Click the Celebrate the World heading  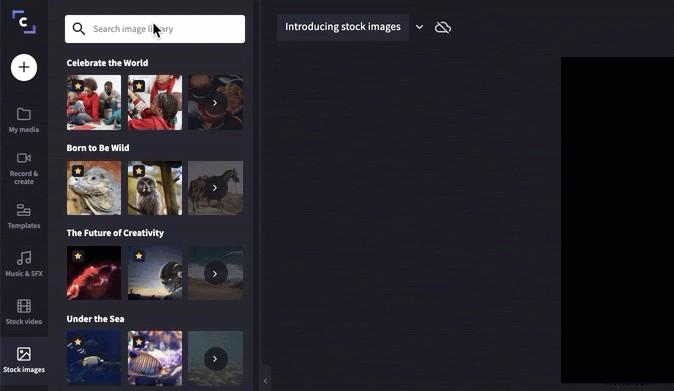coord(107,63)
